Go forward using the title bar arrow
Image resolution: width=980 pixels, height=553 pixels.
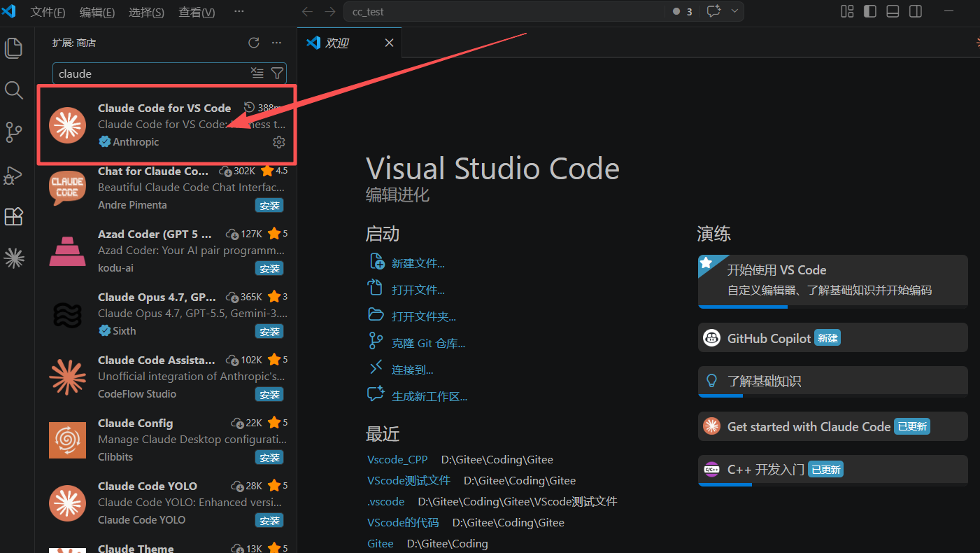pyautogui.click(x=330, y=12)
